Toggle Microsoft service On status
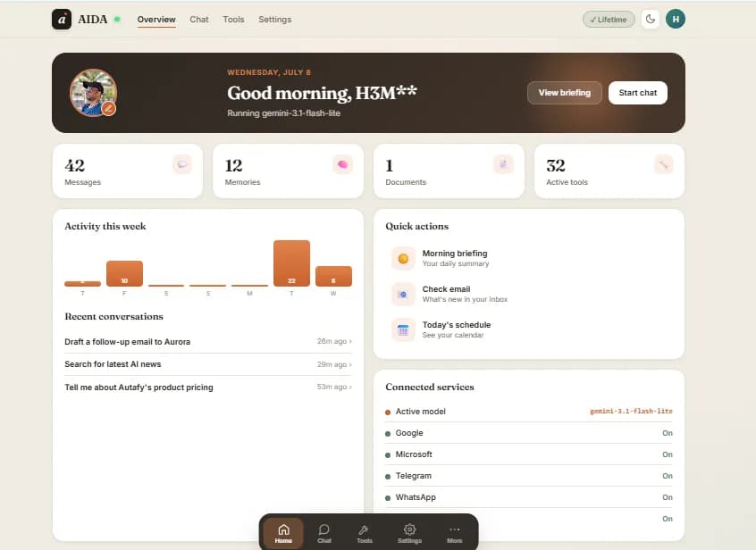The width and height of the screenshot is (756, 550). (x=668, y=454)
